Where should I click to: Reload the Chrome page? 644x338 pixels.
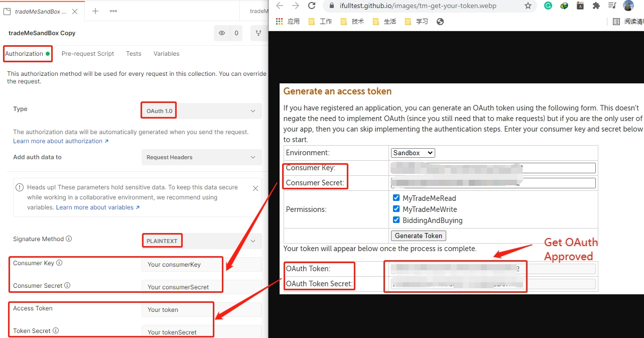312,6
